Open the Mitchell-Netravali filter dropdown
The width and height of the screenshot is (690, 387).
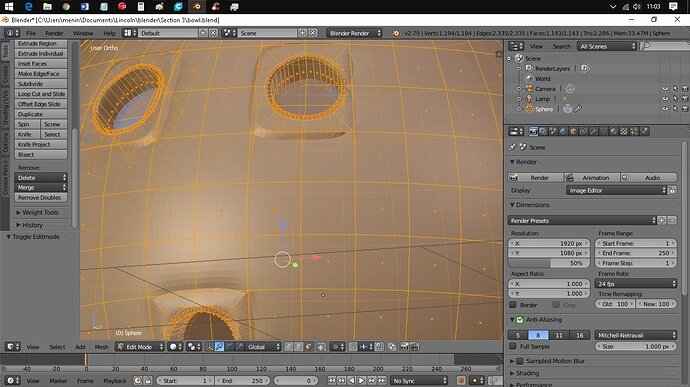[x=636, y=335]
